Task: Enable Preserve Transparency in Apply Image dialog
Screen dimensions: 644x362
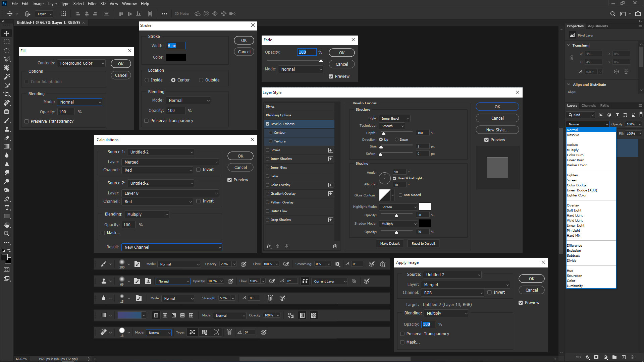Action: [x=402, y=334]
